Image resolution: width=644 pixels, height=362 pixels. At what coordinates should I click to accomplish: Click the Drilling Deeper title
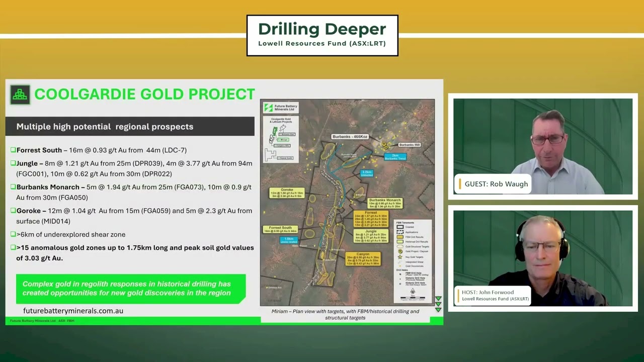click(322, 29)
